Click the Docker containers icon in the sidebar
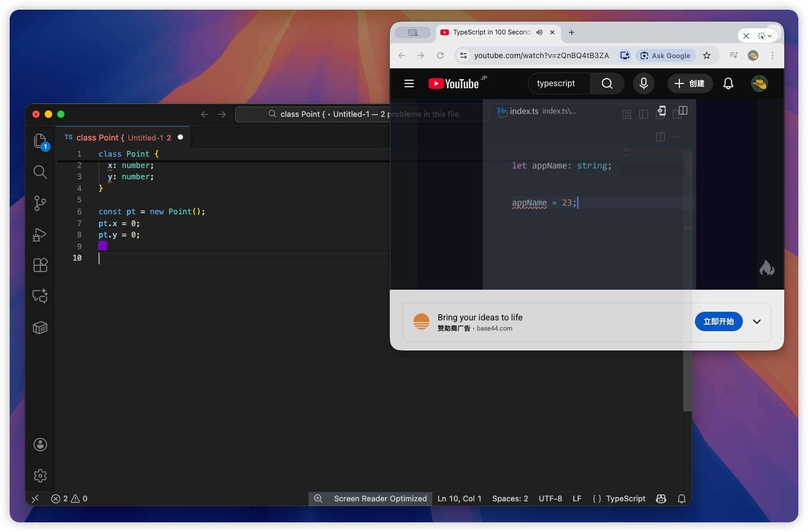Screen dimensions: 808x532 40,327
